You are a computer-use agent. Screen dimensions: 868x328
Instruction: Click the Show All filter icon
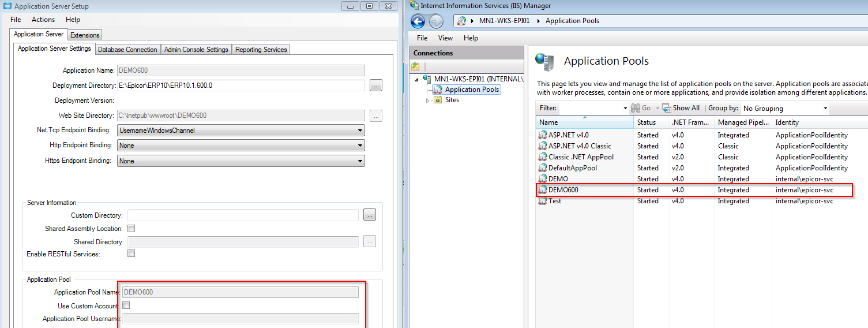[x=667, y=108]
